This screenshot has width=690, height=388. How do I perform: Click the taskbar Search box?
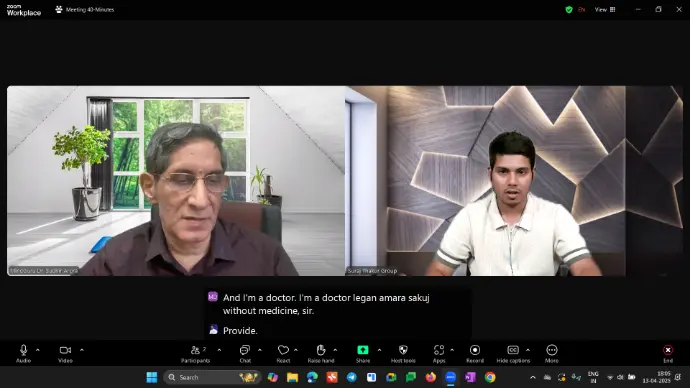(213, 377)
